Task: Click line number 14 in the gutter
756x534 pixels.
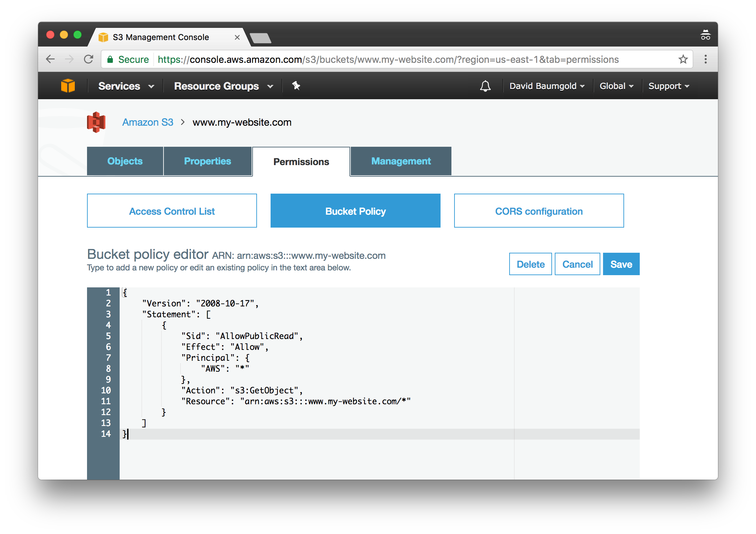Action: tap(106, 434)
